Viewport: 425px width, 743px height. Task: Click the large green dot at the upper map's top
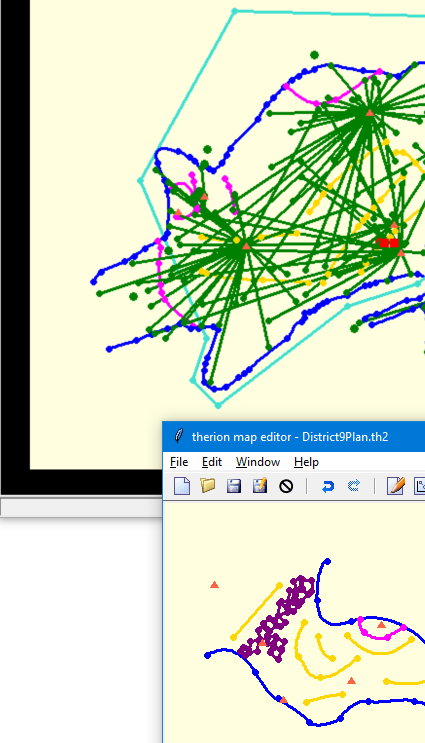pyautogui.click(x=314, y=55)
